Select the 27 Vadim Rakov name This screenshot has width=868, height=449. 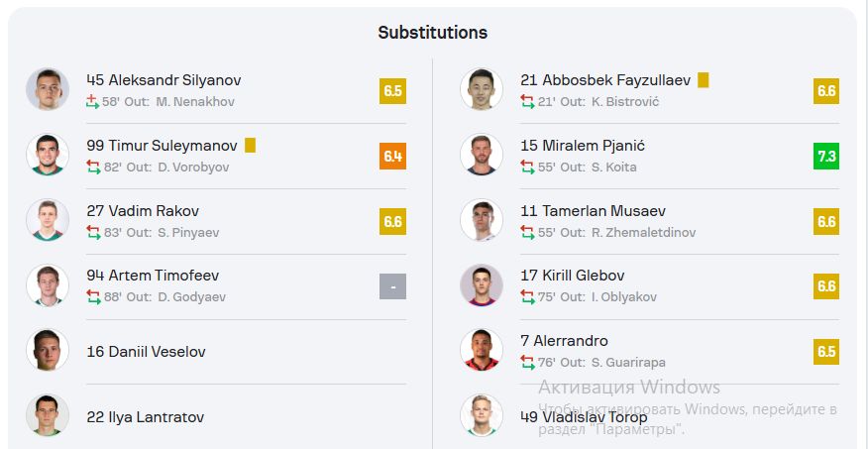tap(143, 211)
